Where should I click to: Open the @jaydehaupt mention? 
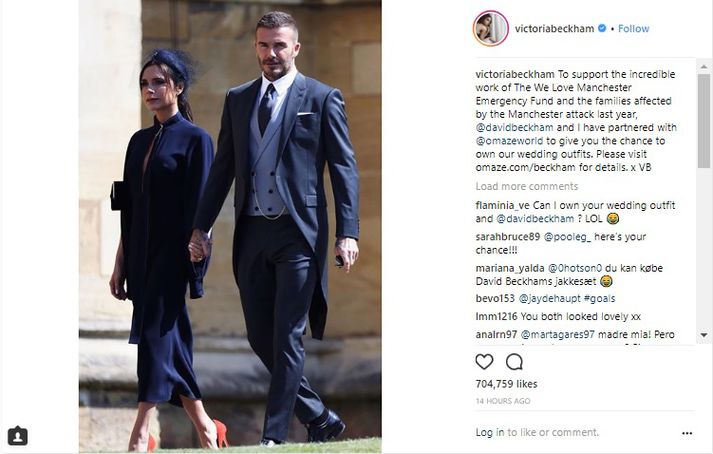pyautogui.click(x=549, y=298)
